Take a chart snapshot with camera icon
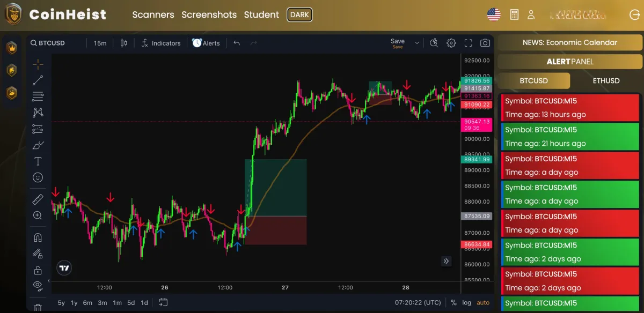 [485, 43]
